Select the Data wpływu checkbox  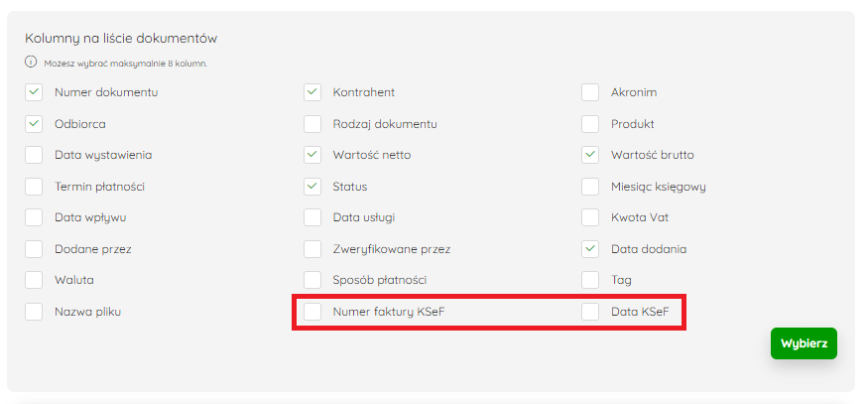tap(34, 217)
